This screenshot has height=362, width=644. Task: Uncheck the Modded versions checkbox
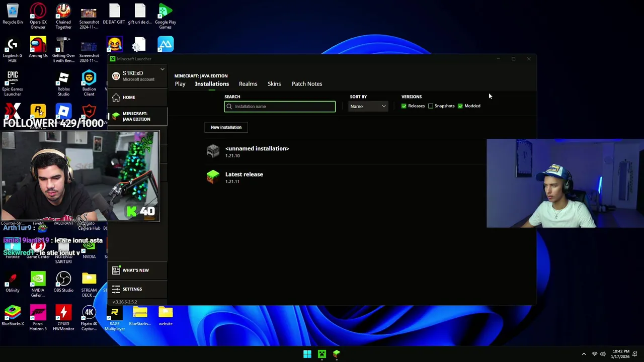coord(460,106)
